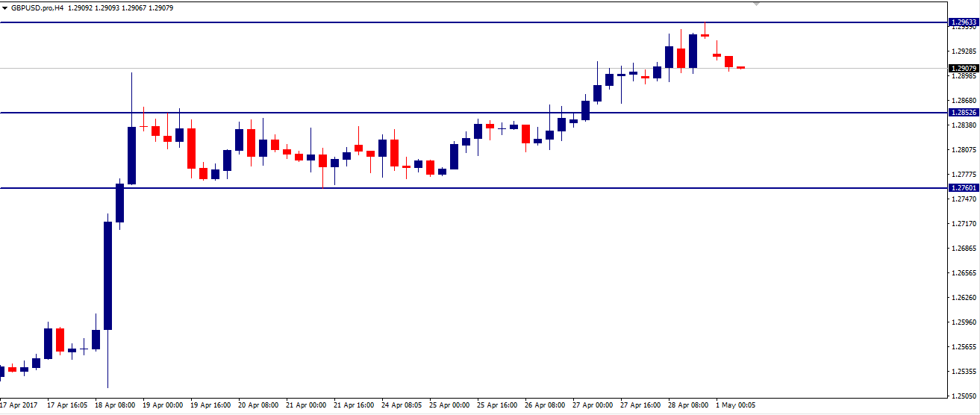This screenshot has height=415, width=980.
Task: Click the current price 1.29079 label
Action: tap(963, 69)
